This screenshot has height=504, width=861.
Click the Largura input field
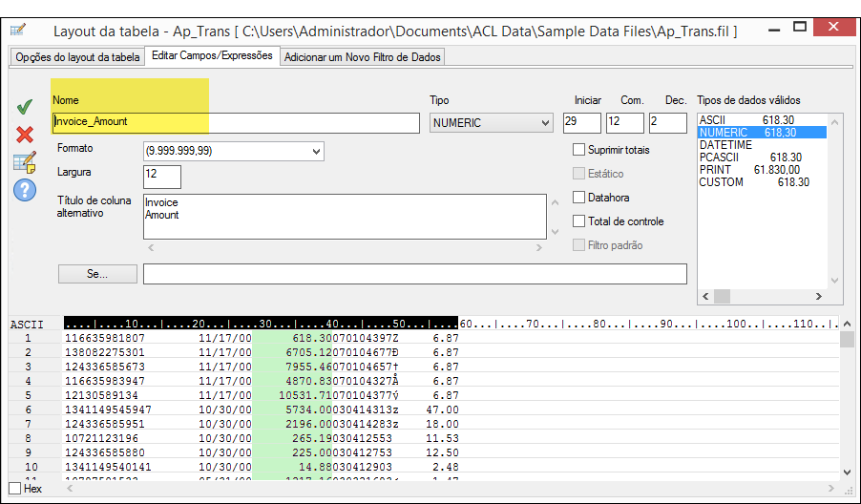[161, 176]
